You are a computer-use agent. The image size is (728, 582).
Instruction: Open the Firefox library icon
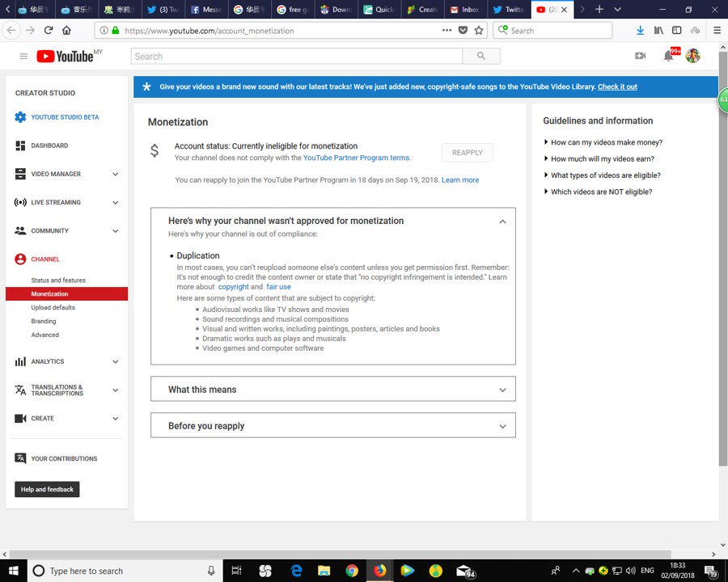[658, 30]
